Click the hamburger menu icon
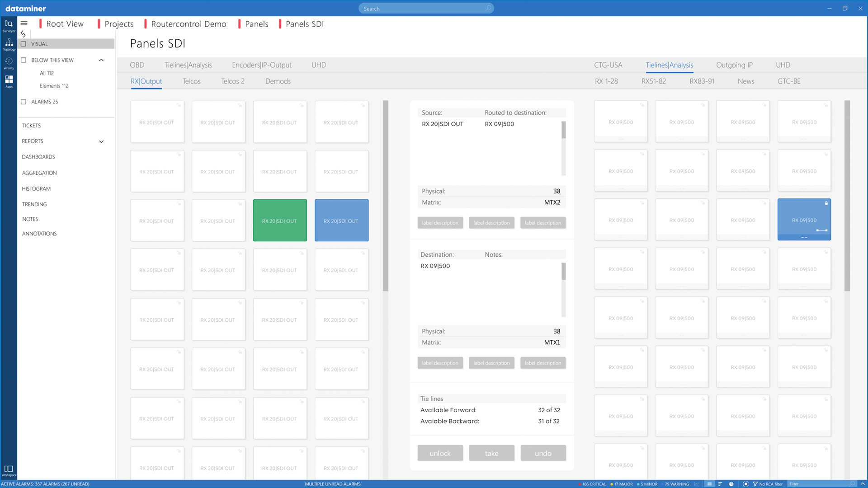Screen dimensions: 868x488 coord(24,23)
